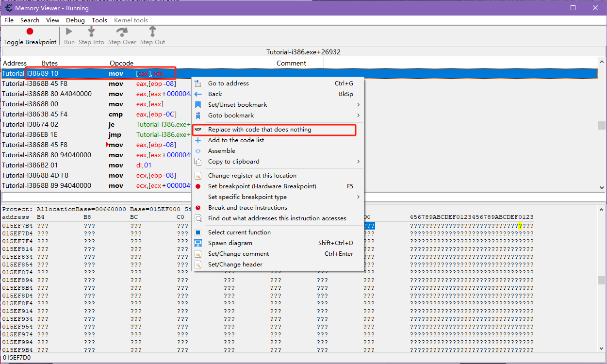This screenshot has height=364, width=607.
Task: Open the File menu
Action: point(9,20)
